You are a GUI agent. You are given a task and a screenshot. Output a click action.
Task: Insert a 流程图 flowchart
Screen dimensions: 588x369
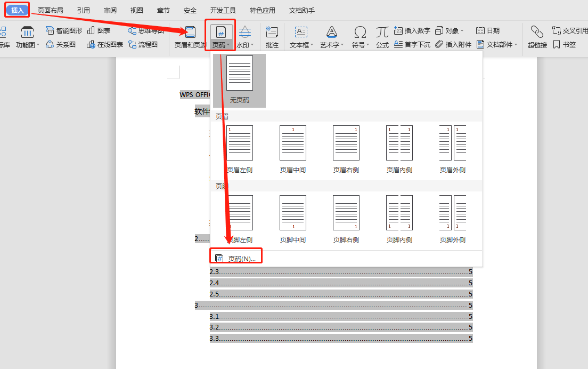pyautogui.click(x=143, y=44)
